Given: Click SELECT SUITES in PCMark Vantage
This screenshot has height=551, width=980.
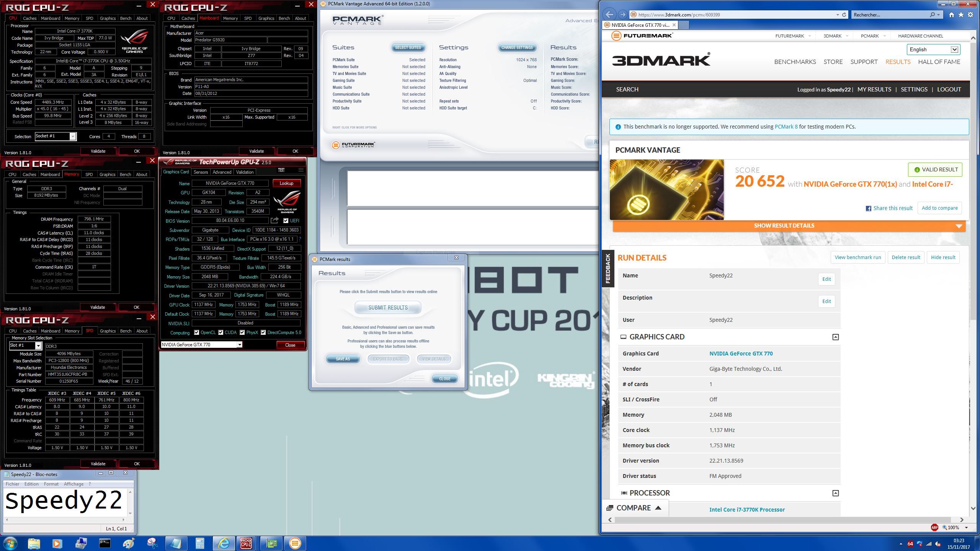Looking at the screenshot, I should coord(408,47).
